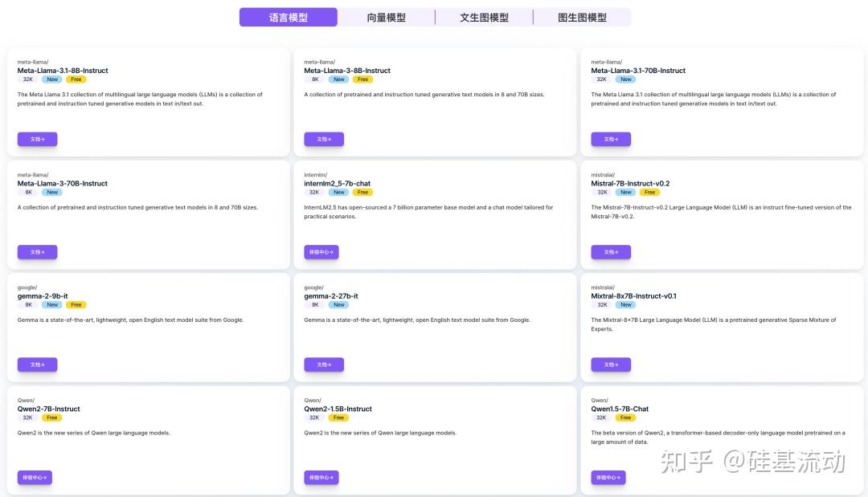Click the Meta-Llama-3-70B-Instruct model title
The image size is (868, 497).
(x=63, y=182)
